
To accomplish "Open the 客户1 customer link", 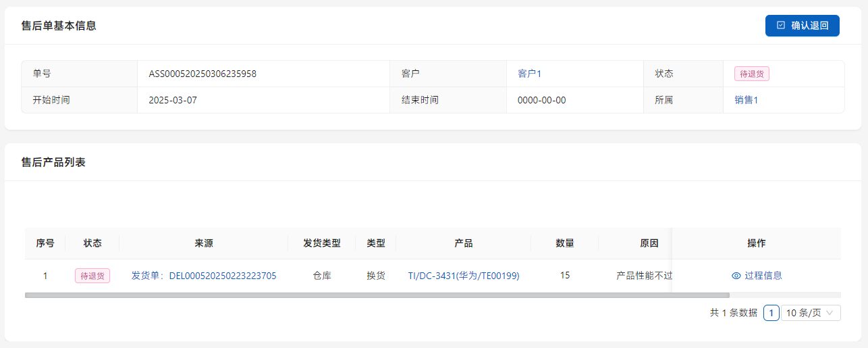I will pyautogui.click(x=529, y=74).
